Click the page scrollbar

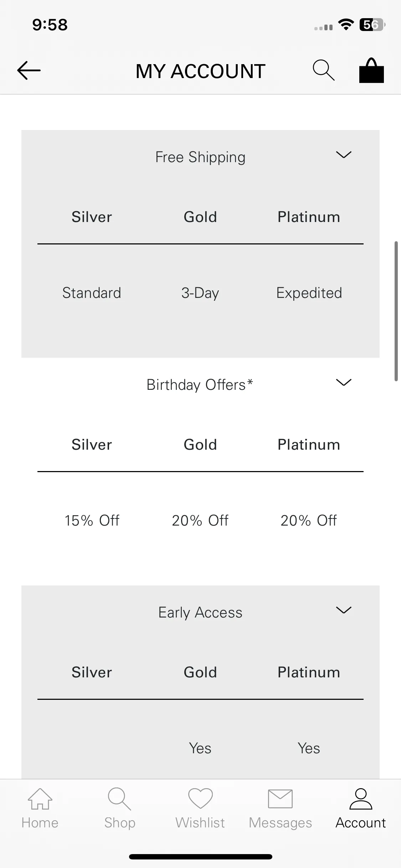(396, 311)
